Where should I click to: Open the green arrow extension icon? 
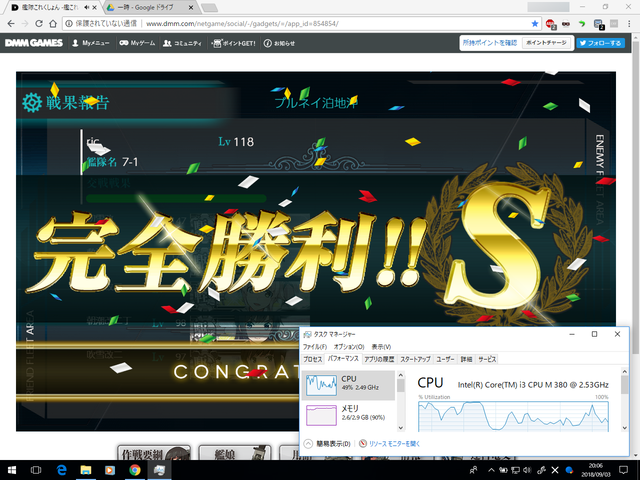582,24
